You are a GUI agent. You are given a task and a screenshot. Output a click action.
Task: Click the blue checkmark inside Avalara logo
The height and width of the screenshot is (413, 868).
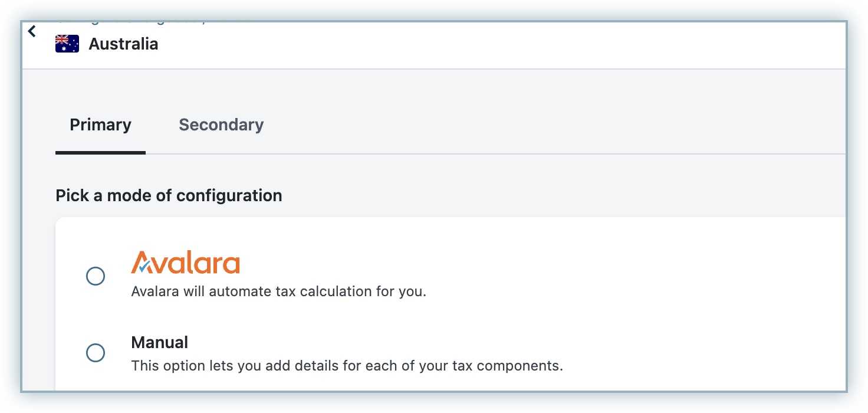144,267
